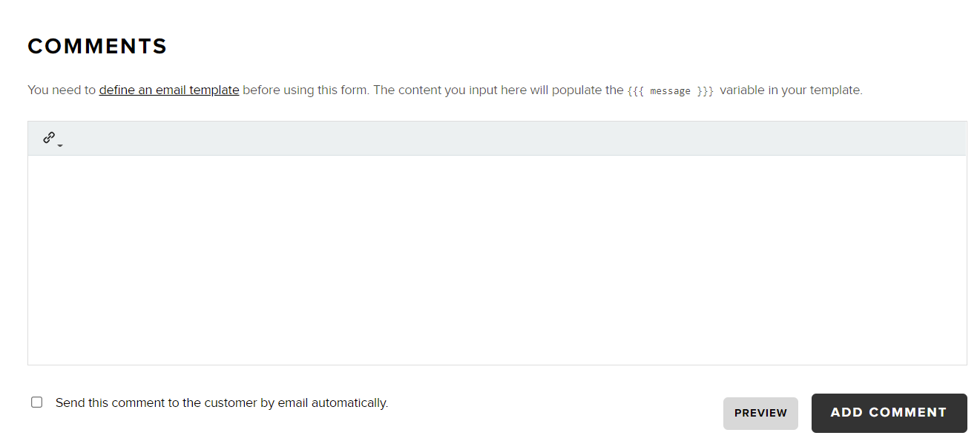Viewport: 980px width, 444px height.
Task: Click the bottom area of the comment box
Action: (497, 348)
